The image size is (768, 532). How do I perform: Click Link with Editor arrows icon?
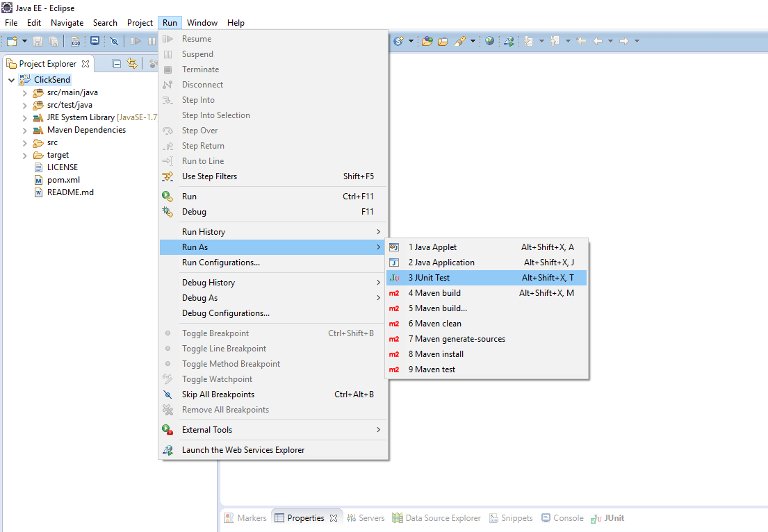tap(131, 64)
